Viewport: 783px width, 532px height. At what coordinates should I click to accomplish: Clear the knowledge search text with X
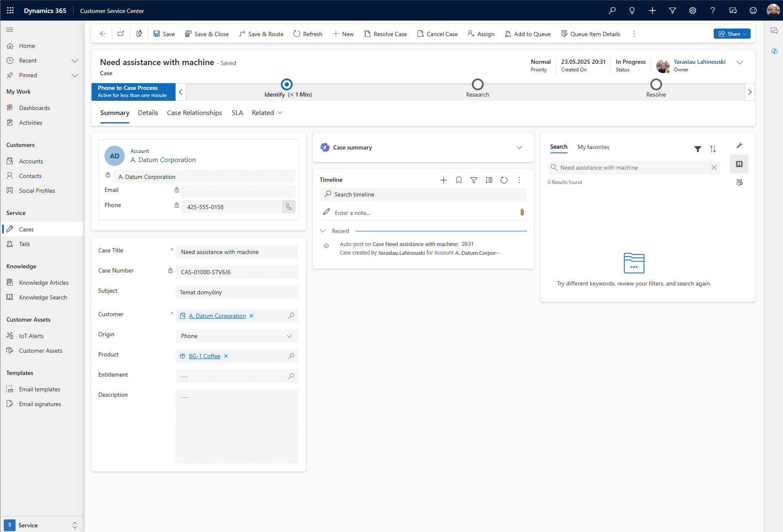[x=714, y=168]
